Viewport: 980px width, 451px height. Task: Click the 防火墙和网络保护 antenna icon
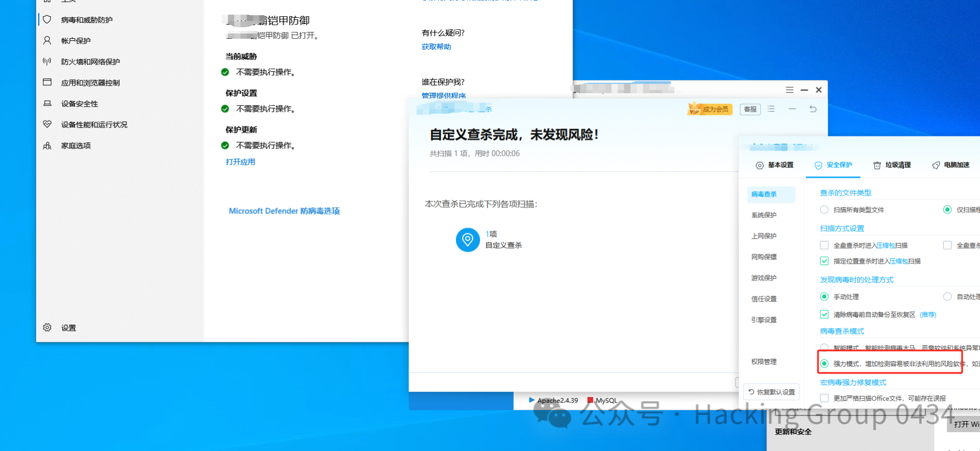(x=47, y=61)
